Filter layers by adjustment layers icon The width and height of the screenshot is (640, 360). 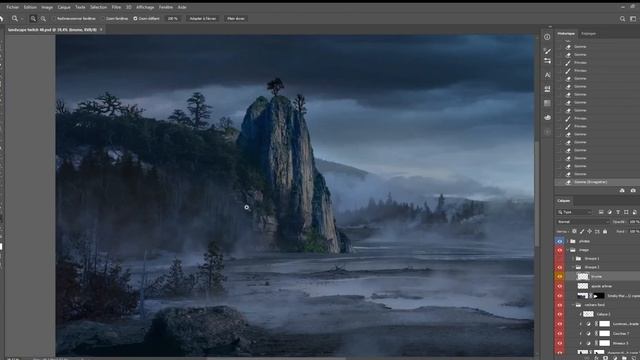(x=609, y=212)
